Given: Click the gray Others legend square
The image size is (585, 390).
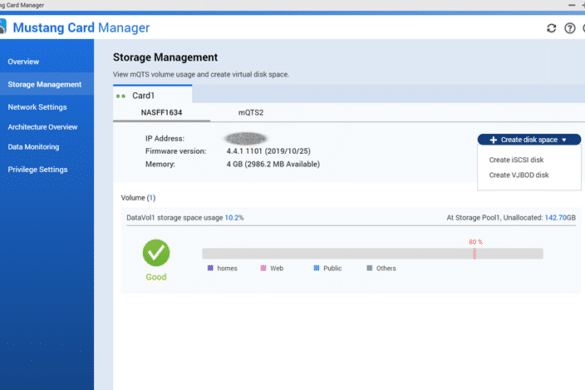Looking at the screenshot, I should point(369,268).
